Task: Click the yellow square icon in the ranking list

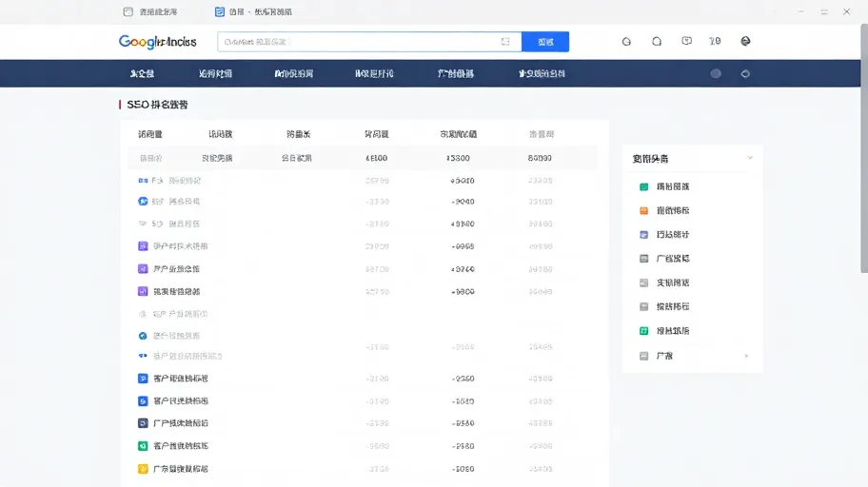Action: (x=143, y=469)
